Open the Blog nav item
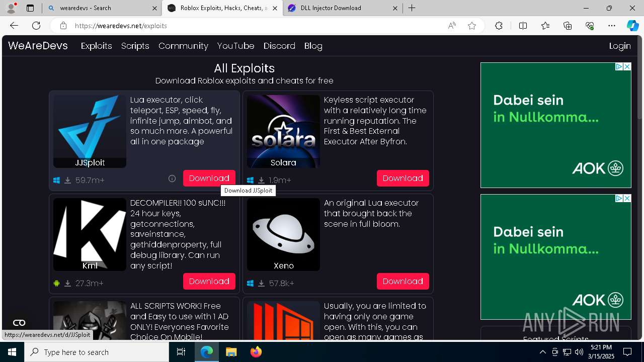The height and width of the screenshot is (362, 644). coord(313,46)
